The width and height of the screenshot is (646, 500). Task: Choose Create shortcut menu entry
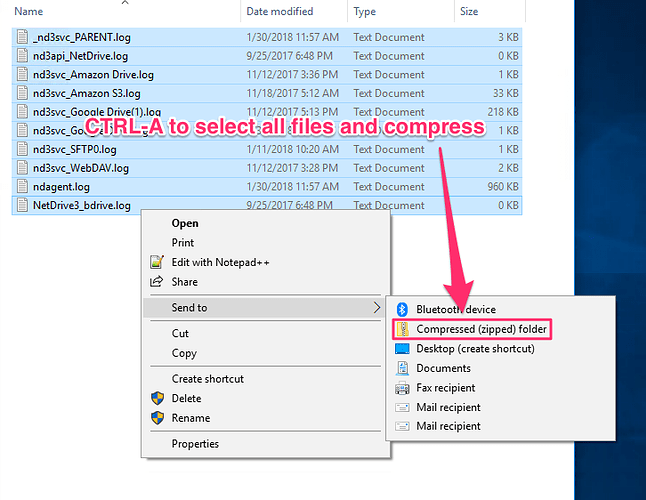(x=207, y=379)
